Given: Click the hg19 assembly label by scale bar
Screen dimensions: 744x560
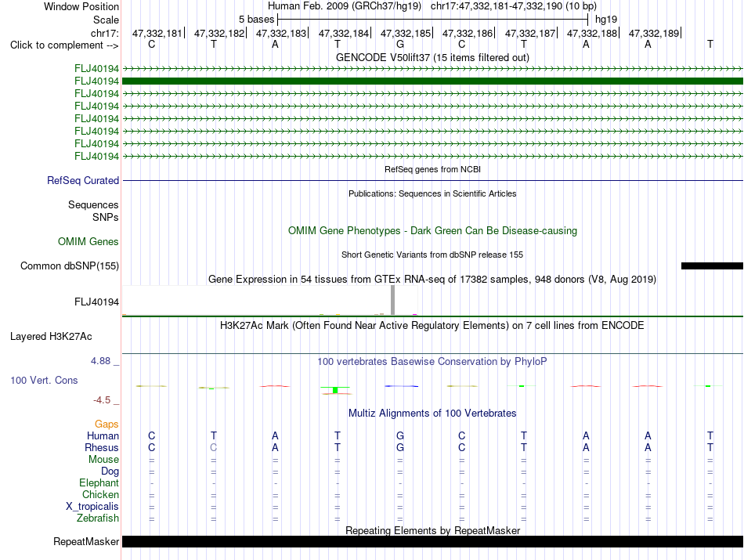Looking at the screenshot, I should [x=606, y=20].
